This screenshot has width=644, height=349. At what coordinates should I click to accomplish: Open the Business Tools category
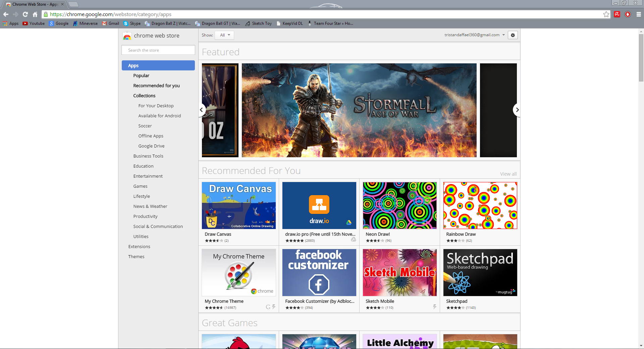pos(148,156)
